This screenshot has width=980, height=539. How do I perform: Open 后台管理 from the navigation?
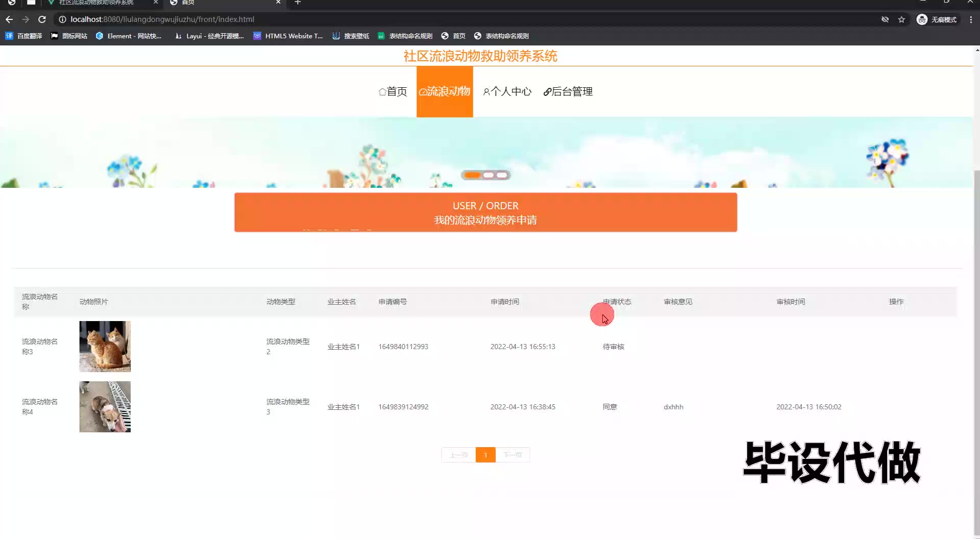(x=568, y=91)
